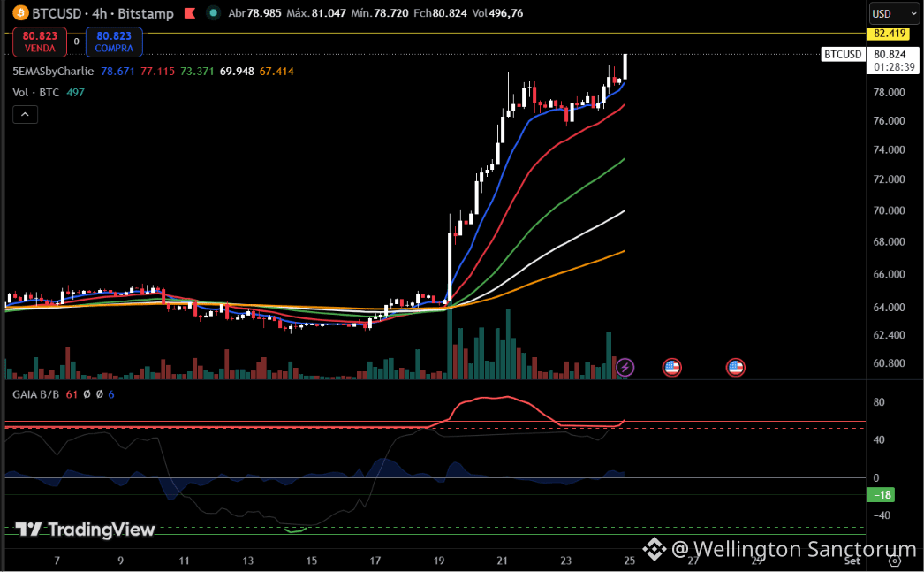The image size is (924, 572).
Task: Click the 70.000 price axis label
Action: coord(889,210)
